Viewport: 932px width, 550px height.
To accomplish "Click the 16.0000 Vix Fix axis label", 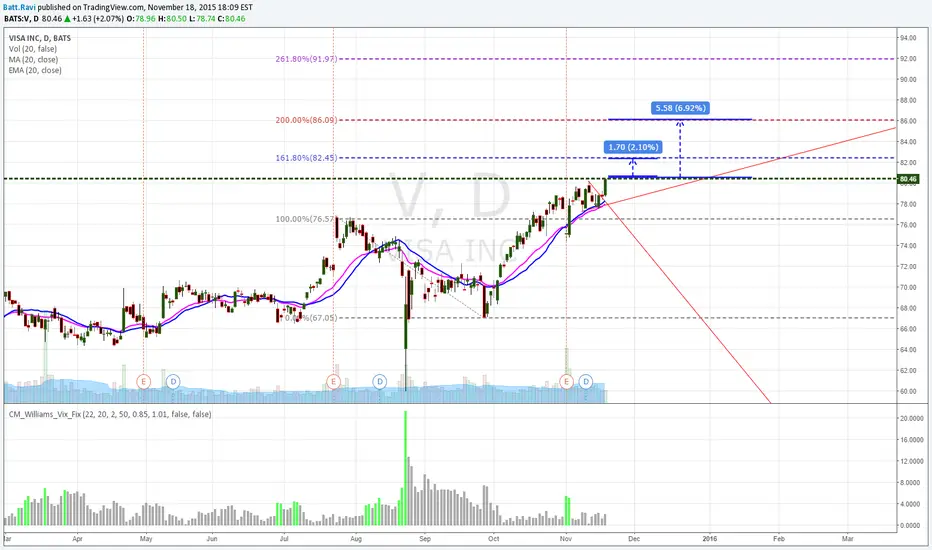I will tap(911, 441).
